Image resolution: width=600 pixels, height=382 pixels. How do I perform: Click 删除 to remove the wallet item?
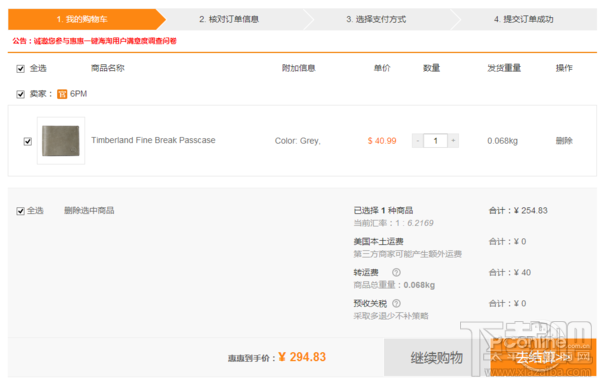pyautogui.click(x=564, y=140)
